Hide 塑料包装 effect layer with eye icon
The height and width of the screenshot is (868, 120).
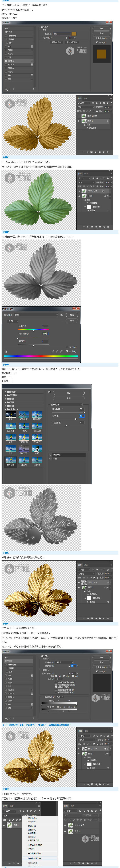(51, 455)
